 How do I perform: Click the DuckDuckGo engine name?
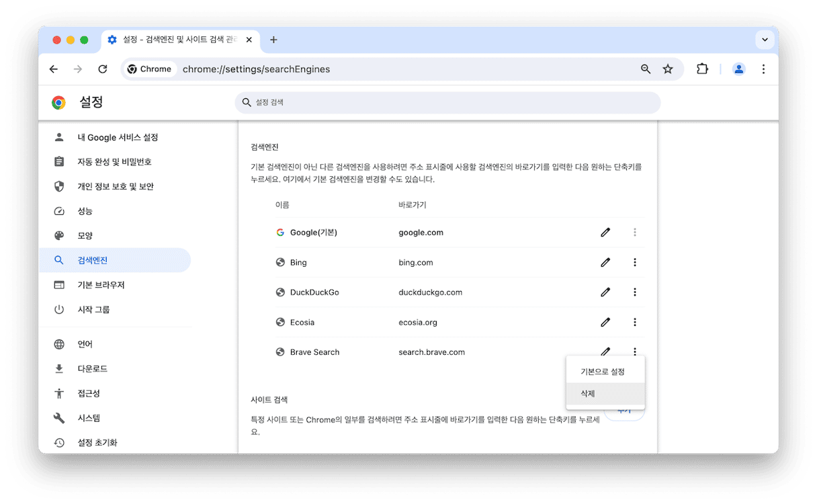tap(314, 292)
